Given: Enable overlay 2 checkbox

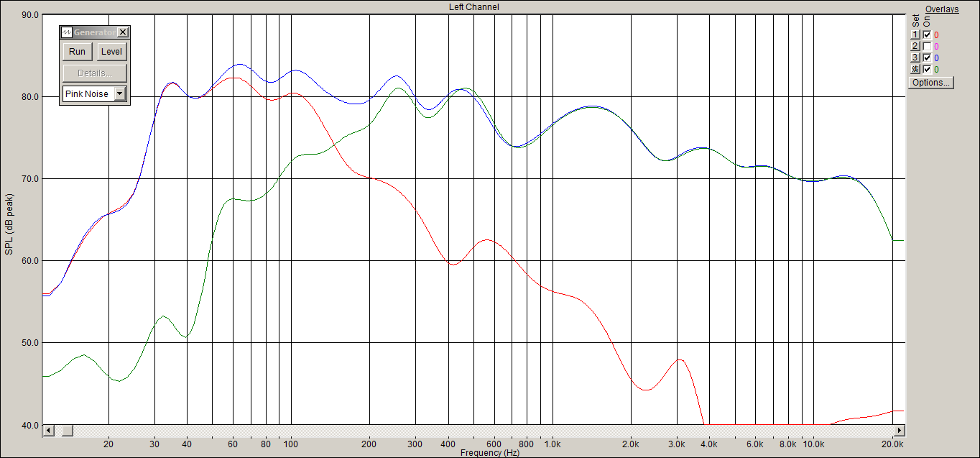Looking at the screenshot, I should (927, 46).
